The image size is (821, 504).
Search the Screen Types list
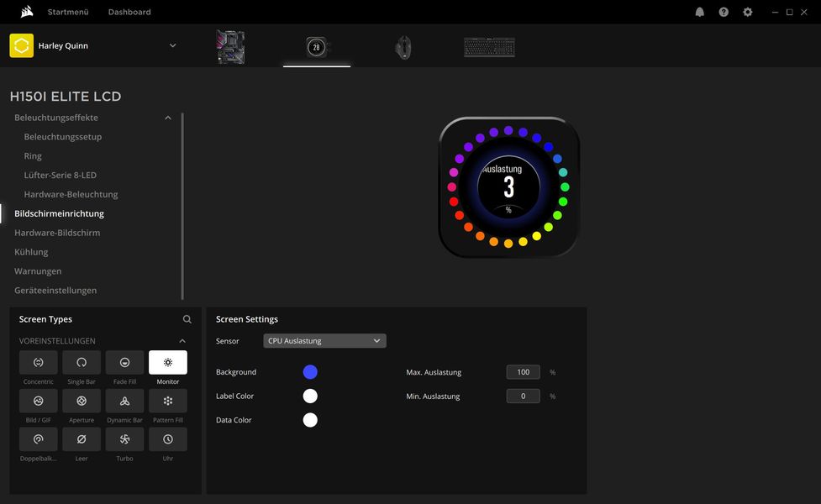187,319
